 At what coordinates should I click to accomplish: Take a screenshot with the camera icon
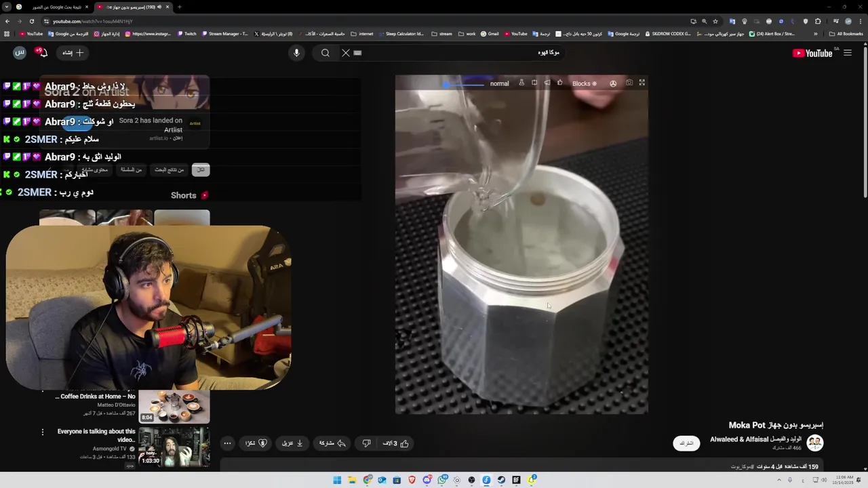point(629,83)
